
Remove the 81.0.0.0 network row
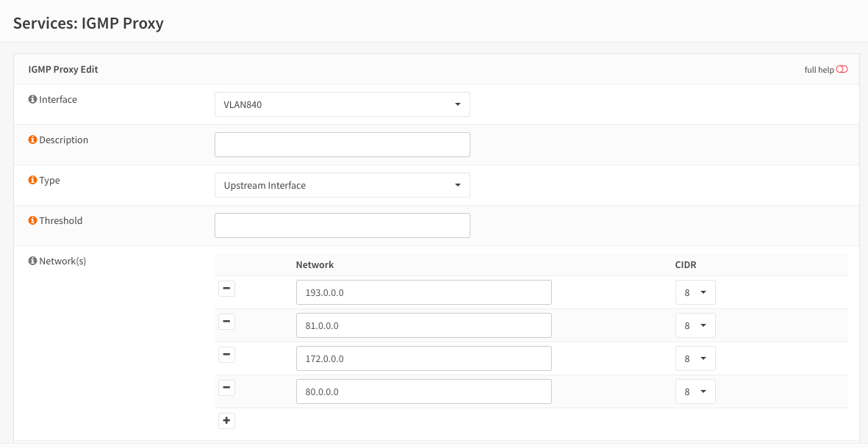click(226, 322)
